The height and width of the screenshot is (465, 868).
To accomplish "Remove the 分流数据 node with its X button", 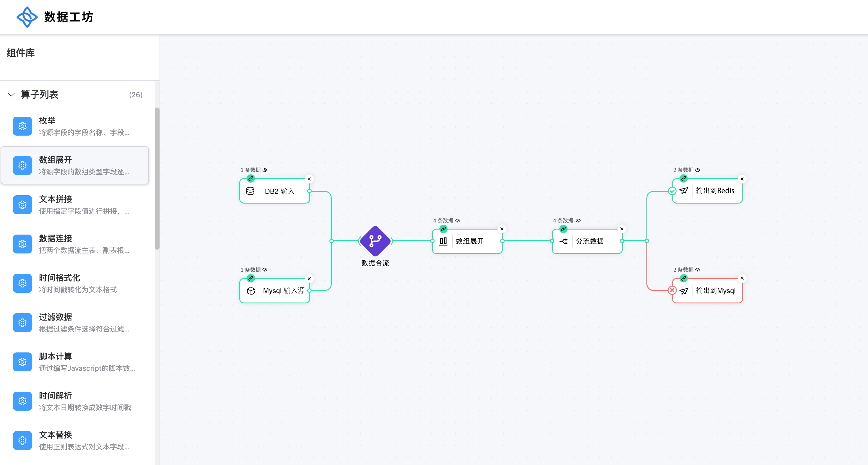I will click(x=622, y=229).
